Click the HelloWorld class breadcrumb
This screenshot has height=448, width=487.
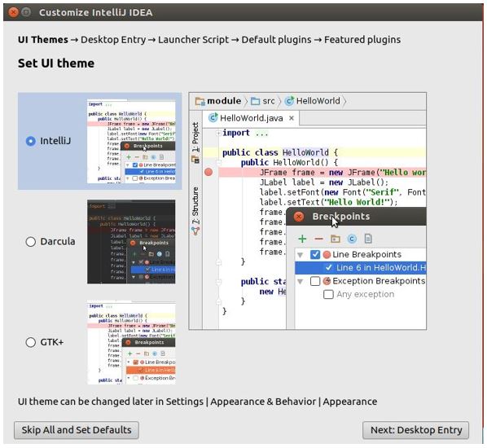pyautogui.click(x=312, y=101)
